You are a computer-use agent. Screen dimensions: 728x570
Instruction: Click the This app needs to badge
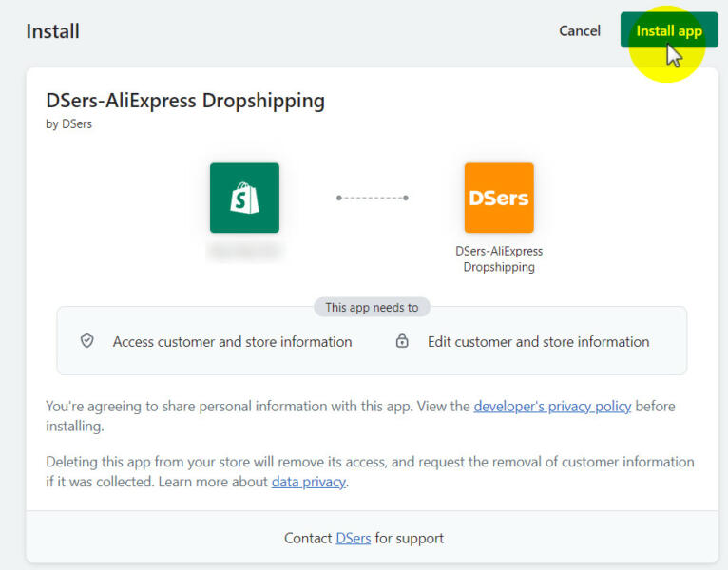[x=372, y=307]
